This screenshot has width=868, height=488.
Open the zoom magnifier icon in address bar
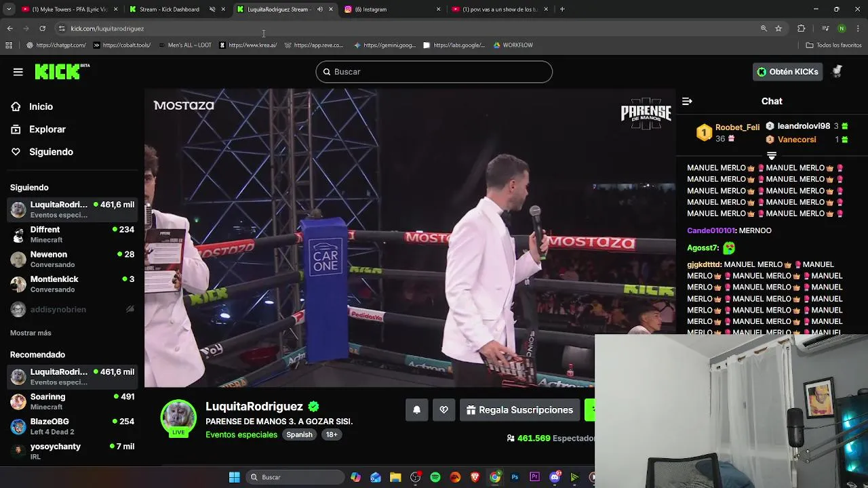click(x=764, y=28)
